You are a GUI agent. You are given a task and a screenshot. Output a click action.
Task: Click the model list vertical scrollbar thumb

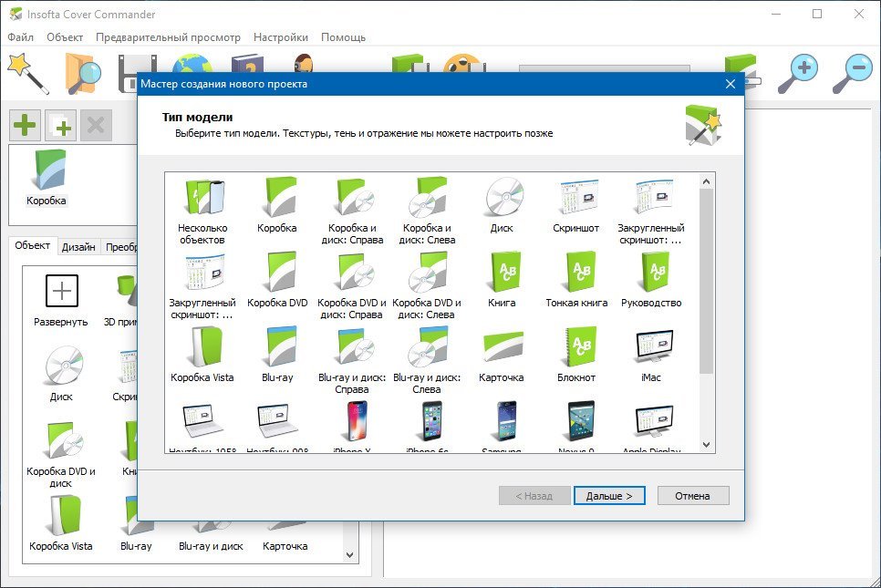coord(706,281)
